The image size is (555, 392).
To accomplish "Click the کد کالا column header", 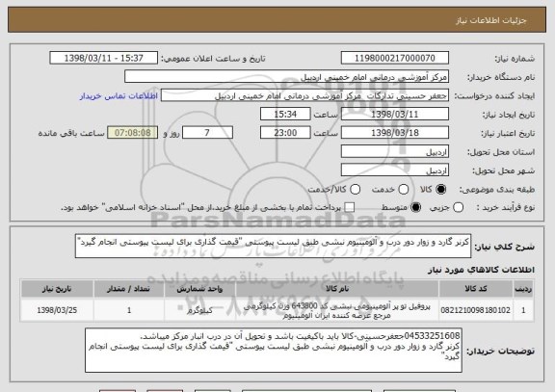I will [x=476, y=289].
